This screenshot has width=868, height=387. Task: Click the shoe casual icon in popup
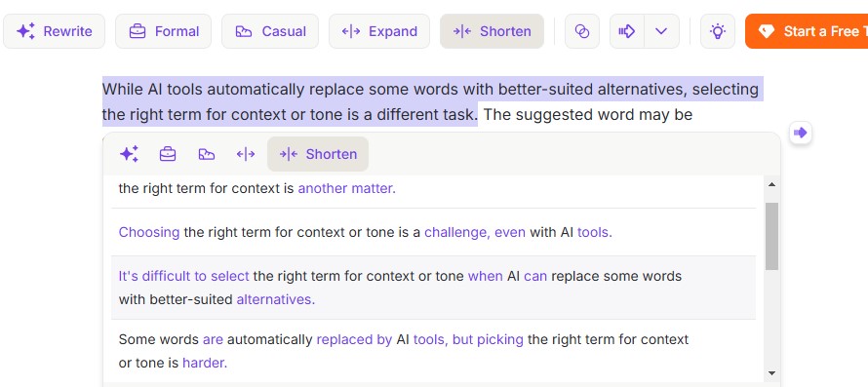pyautogui.click(x=207, y=154)
